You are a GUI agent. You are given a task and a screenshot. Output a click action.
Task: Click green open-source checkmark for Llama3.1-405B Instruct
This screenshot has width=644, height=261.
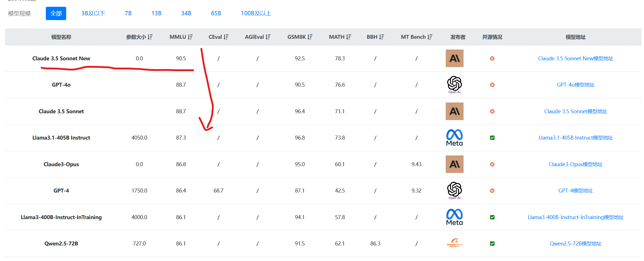pos(492,138)
